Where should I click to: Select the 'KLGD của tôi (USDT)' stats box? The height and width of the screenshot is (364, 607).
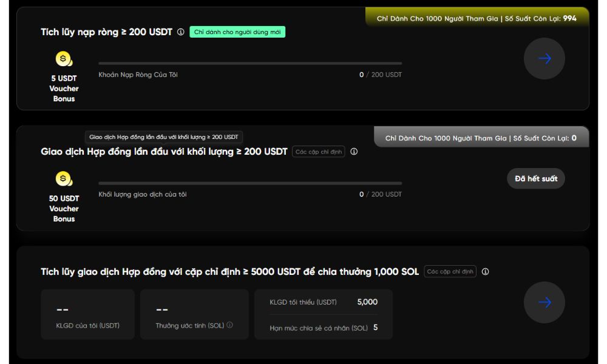pyautogui.click(x=88, y=314)
